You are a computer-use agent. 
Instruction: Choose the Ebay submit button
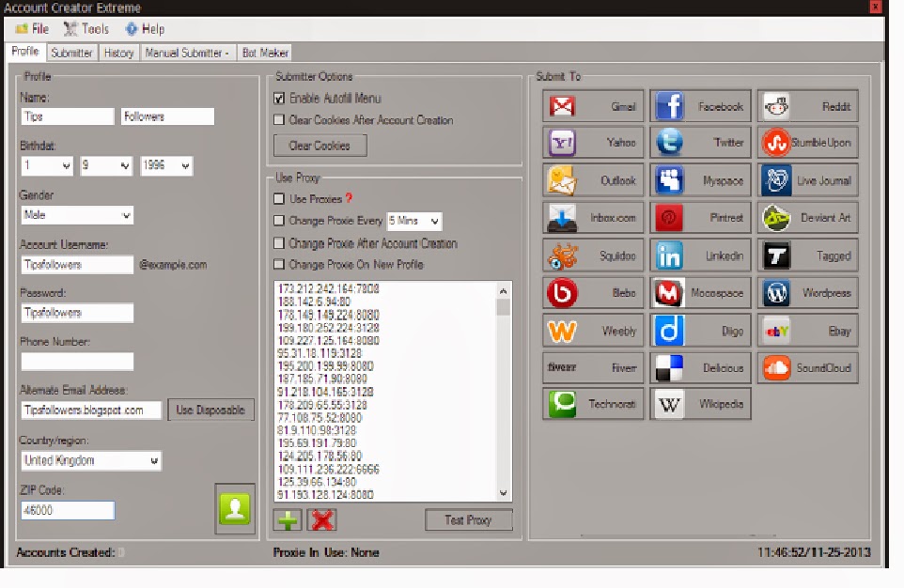tap(808, 331)
